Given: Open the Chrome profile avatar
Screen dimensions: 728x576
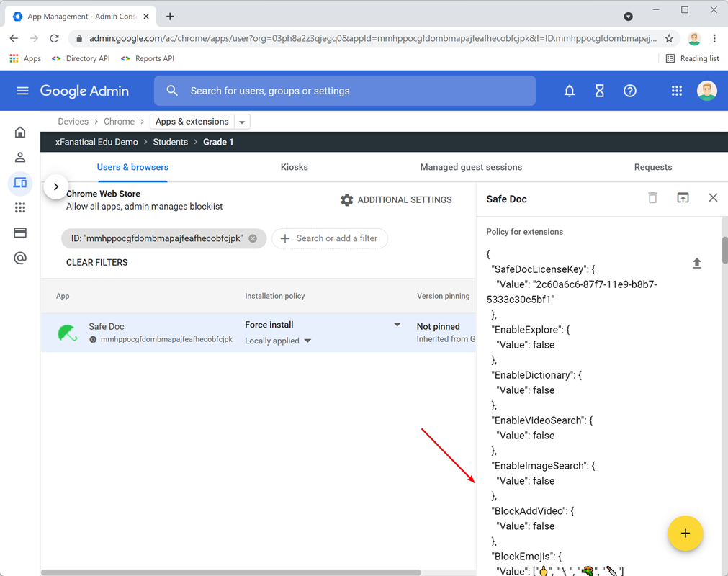Looking at the screenshot, I should [693, 39].
